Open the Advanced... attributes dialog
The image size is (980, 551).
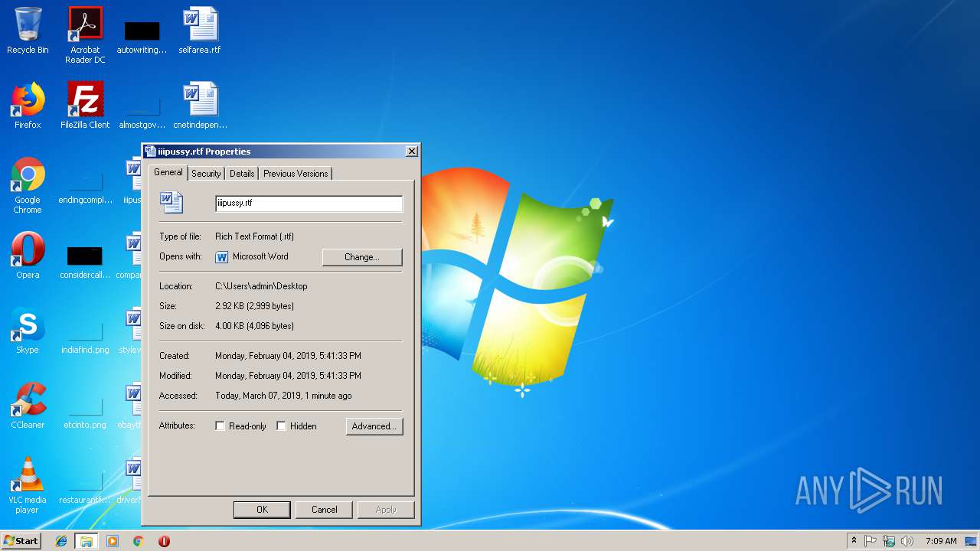pyautogui.click(x=374, y=426)
